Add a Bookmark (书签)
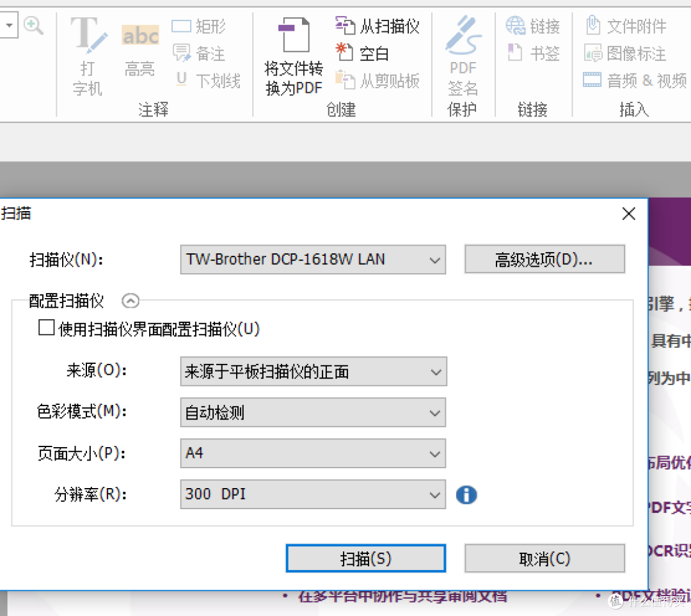 tap(533, 53)
